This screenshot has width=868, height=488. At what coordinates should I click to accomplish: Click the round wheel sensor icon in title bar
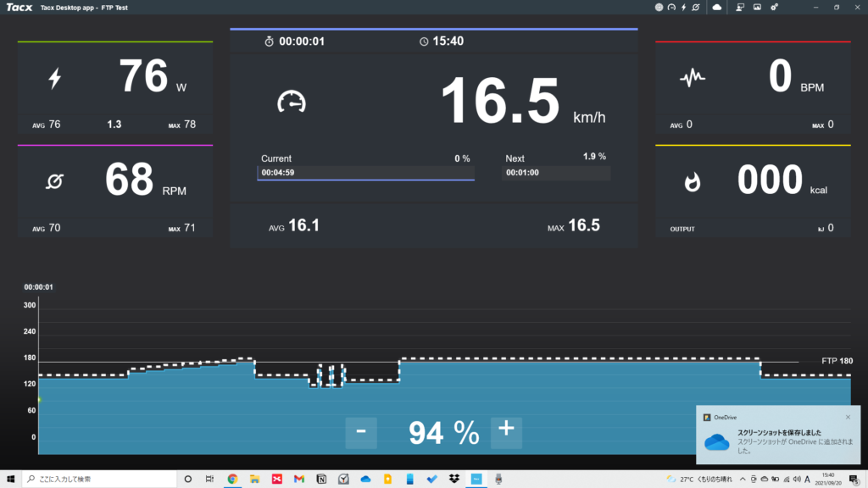[x=659, y=7]
